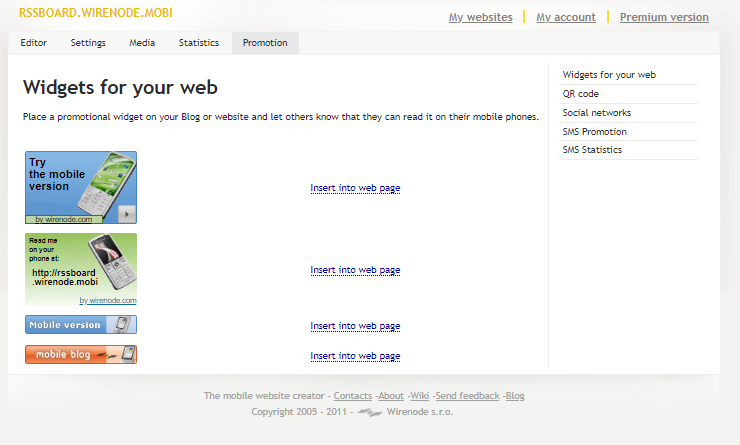Click the arrow button on the blue widget
Screen dimensions: 740x445
[126, 214]
